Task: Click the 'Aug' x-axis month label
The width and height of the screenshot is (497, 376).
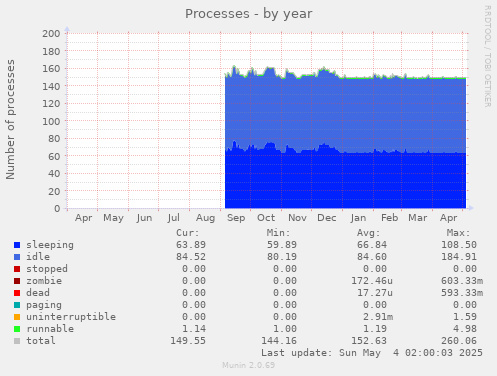Action: coord(205,218)
